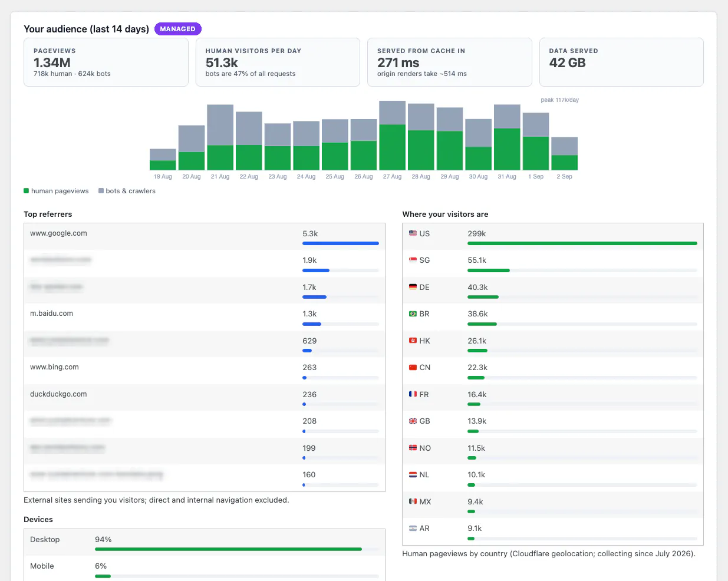728x581 pixels.
Task: Open the Served from cache card
Action: [x=450, y=62]
